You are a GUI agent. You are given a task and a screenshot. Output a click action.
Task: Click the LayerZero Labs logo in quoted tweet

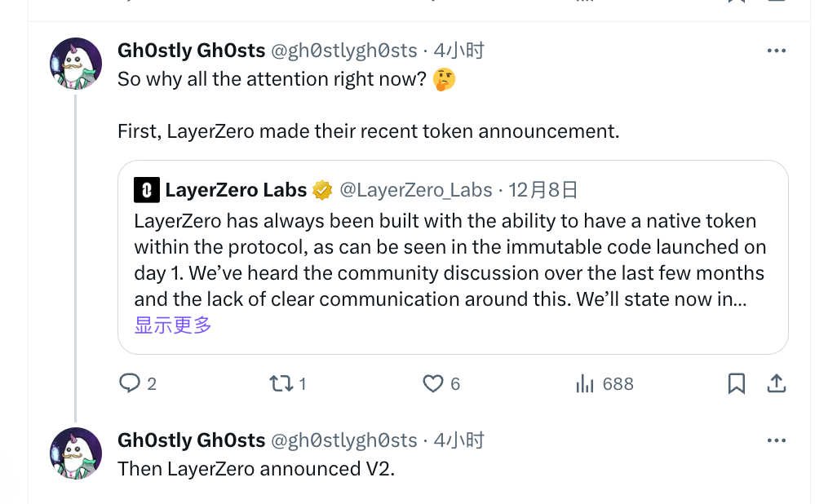(146, 190)
